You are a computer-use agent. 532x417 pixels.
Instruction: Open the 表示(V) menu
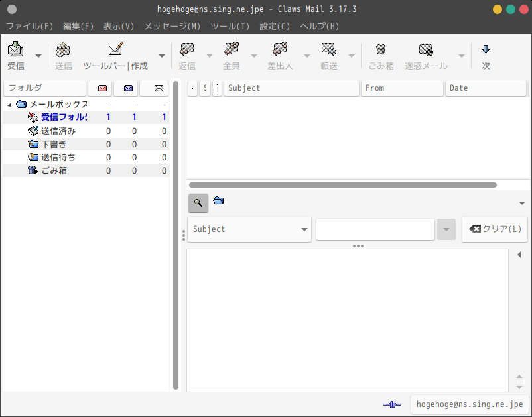click(119, 26)
